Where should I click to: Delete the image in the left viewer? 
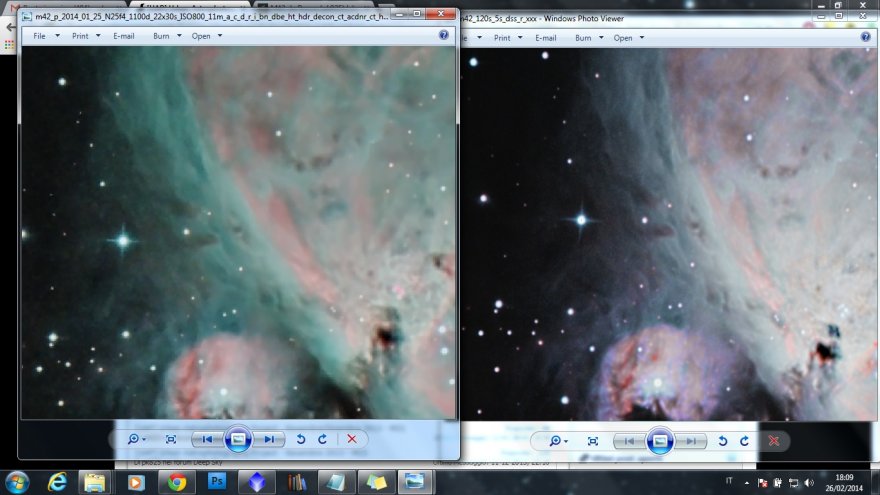(x=352, y=439)
